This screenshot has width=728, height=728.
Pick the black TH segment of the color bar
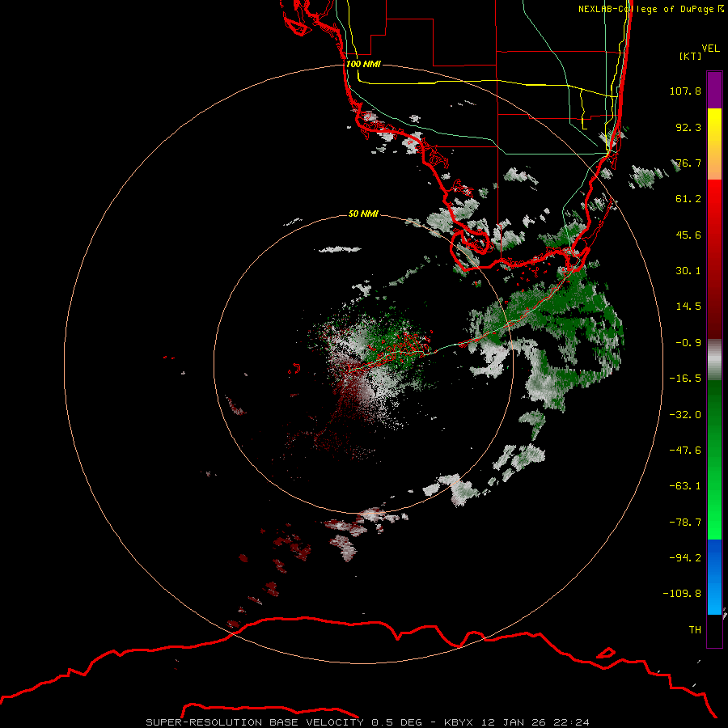tap(714, 630)
